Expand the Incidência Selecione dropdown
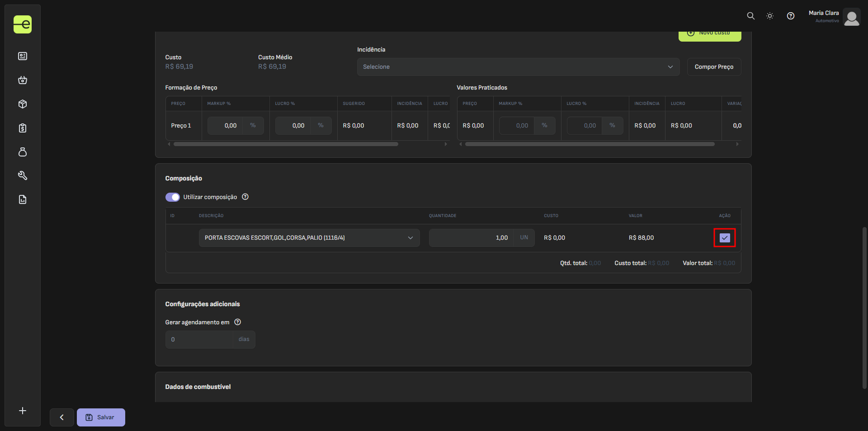The width and height of the screenshot is (868, 431). tap(518, 67)
